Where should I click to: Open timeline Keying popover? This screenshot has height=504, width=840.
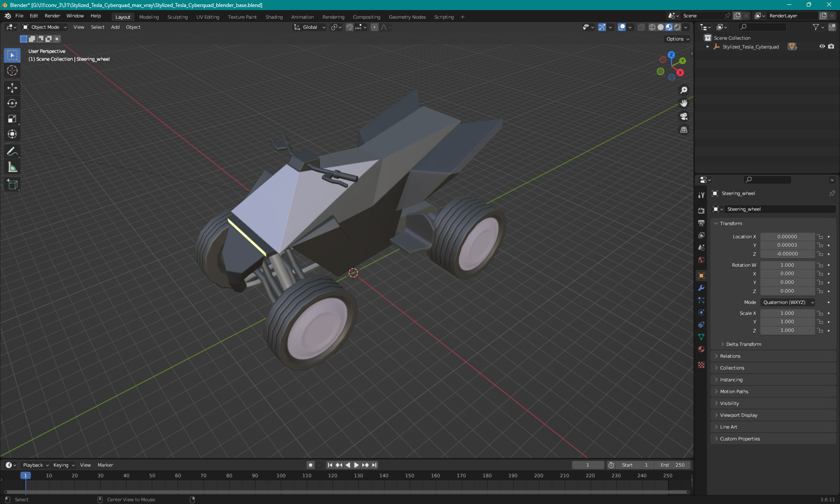coord(63,465)
